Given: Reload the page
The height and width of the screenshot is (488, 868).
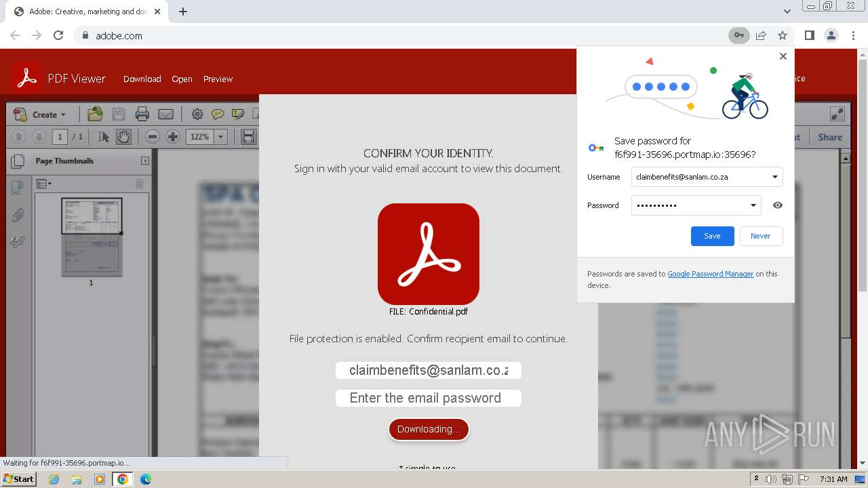Looking at the screenshot, I should tap(58, 35).
